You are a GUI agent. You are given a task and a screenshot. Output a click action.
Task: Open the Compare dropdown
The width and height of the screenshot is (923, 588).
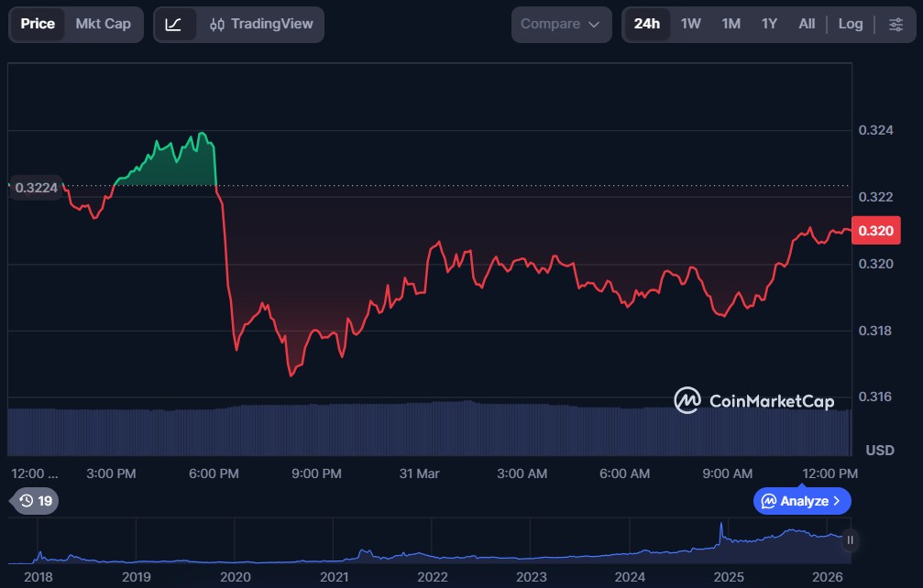pyautogui.click(x=560, y=24)
